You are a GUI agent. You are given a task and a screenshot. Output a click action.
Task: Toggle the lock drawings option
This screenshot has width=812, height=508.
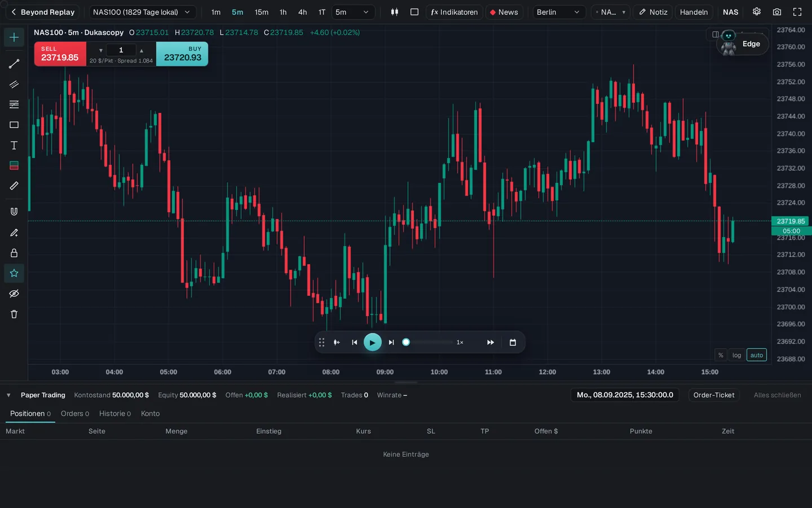point(14,253)
